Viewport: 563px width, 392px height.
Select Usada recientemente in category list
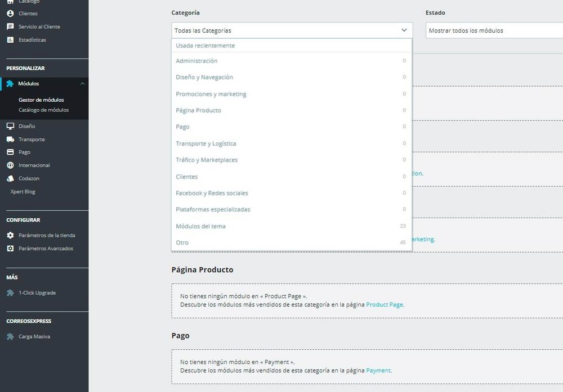tap(292, 46)
